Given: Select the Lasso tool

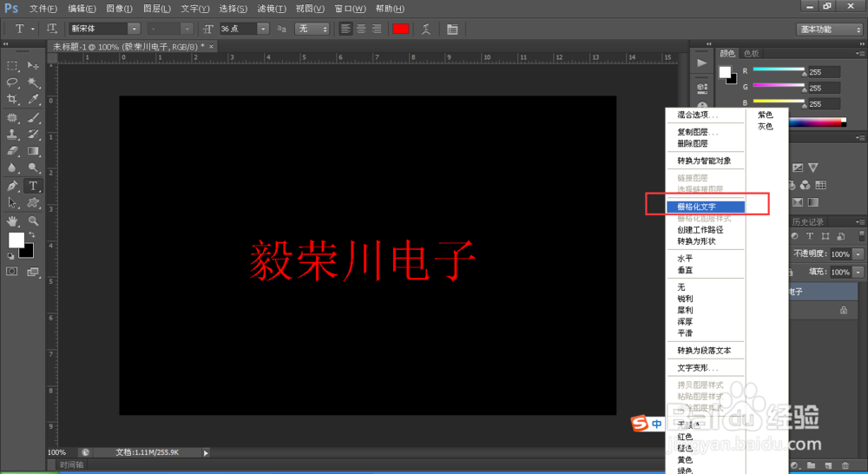Looking at the screenshot, I should (12, 82).
